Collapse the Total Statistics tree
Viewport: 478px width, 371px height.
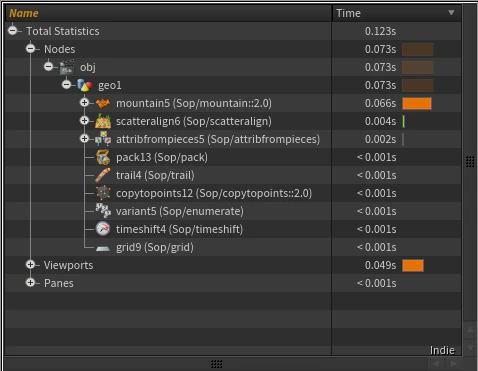point(13,31)
